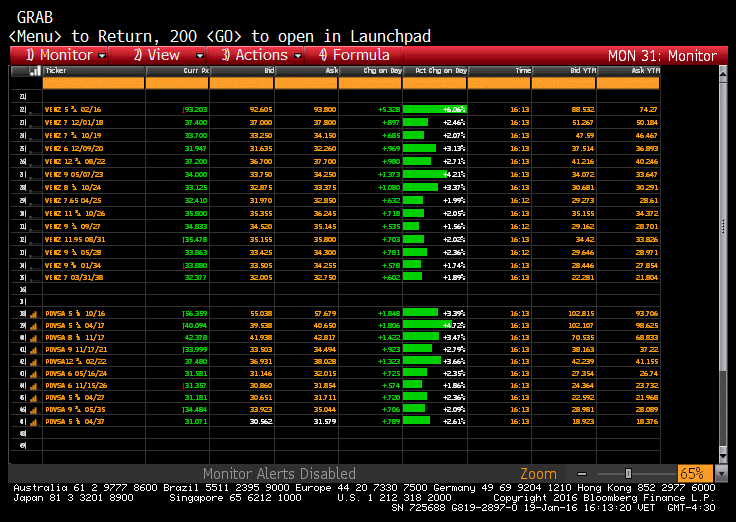Select the PDVSA 6 11/15/26 ticker

tap(76, 386)
